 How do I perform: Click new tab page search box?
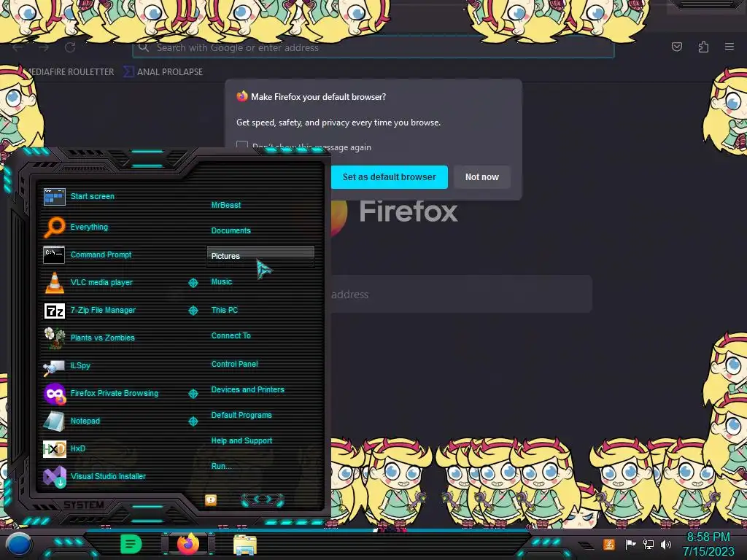(x=461, y=295)
